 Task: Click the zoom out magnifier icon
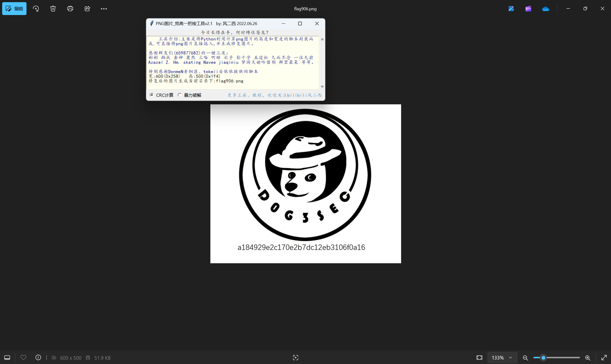525,358
